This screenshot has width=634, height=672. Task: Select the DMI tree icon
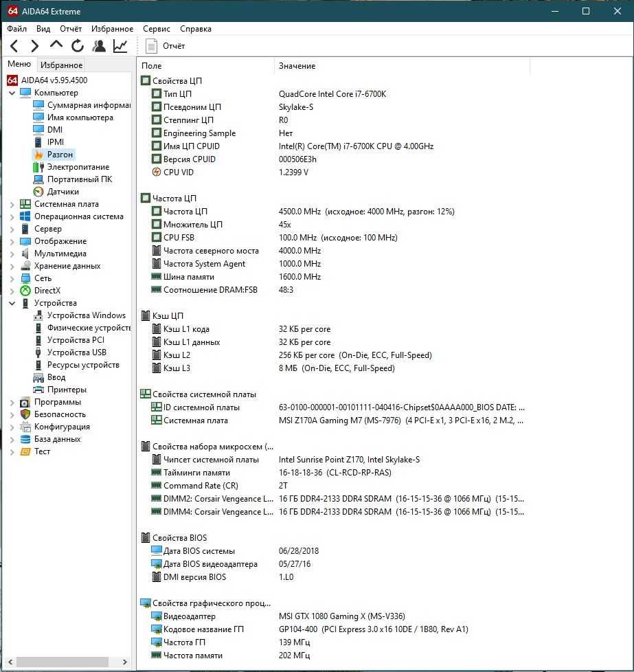(x=38, y=129)
